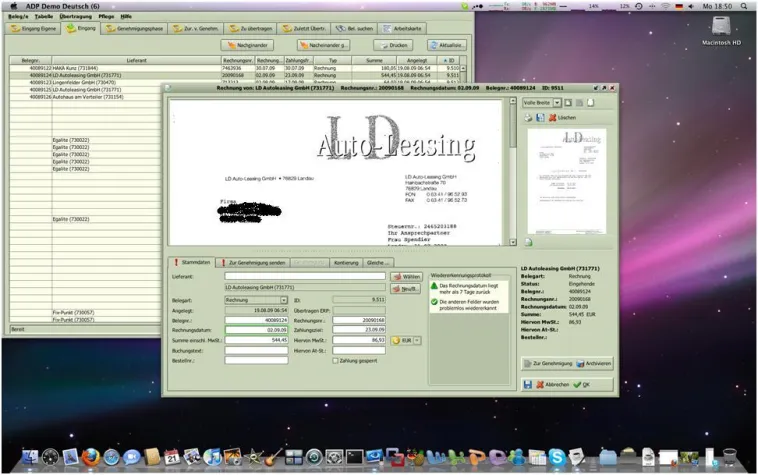Open Finder in the dock
The height and width of the screenshot is (475, 758).
tap(30, 457)
